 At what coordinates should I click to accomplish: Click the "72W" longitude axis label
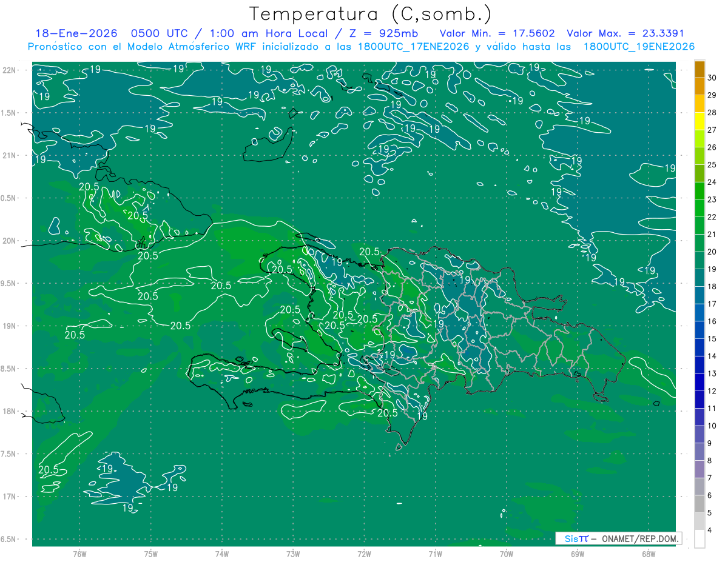tap(364, 554)
